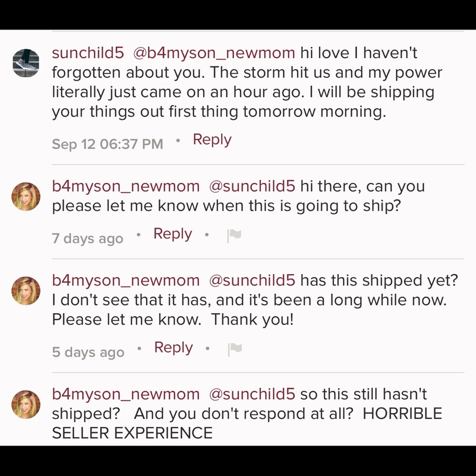Click the 'Sep 12 06:37 PM' timestamp
Viewport: 476px width, 476px height.
(108, 144)
